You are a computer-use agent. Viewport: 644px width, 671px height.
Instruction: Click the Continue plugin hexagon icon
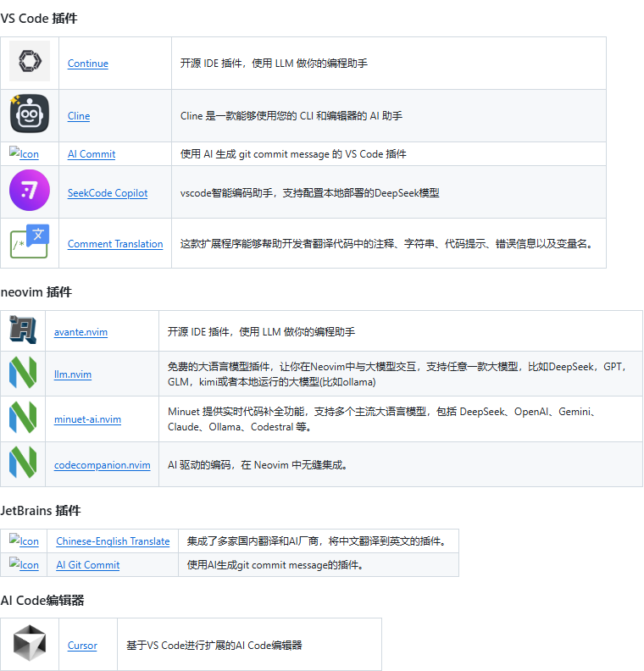[x=30, y=61]
